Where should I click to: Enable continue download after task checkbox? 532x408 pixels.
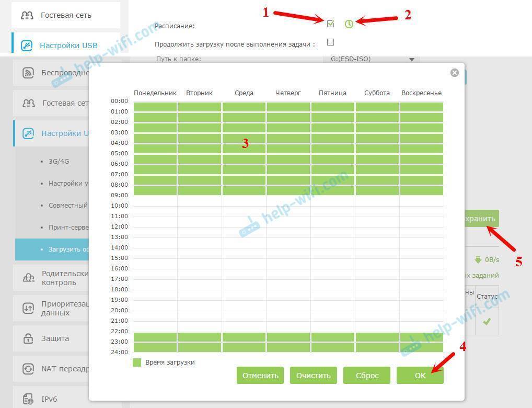330,42
